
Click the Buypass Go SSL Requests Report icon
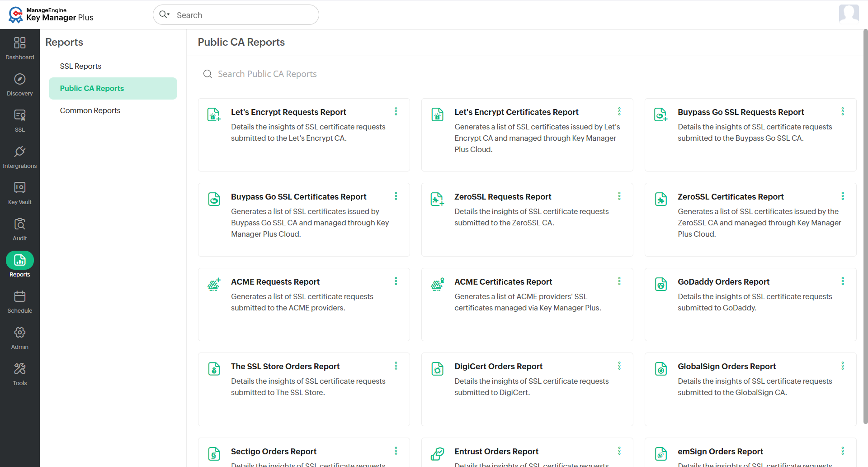tap(660, 114)
